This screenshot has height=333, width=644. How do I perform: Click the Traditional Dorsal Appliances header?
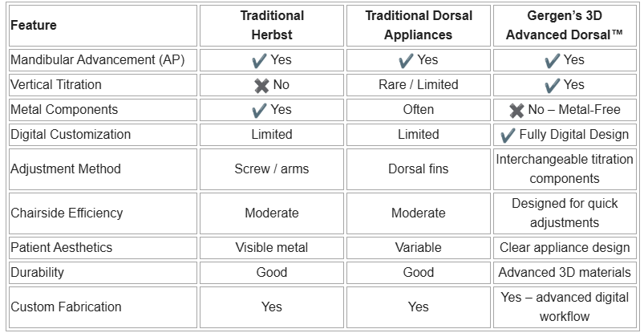pos(419,26)
